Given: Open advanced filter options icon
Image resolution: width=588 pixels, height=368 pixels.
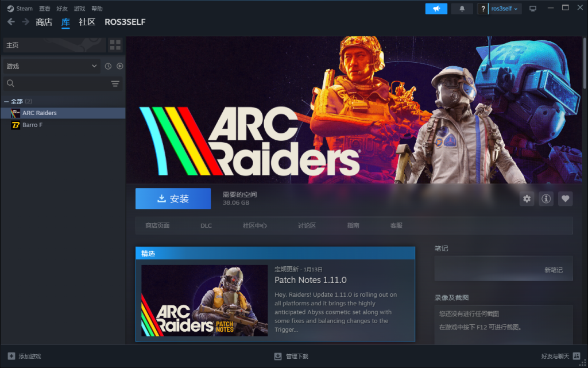Looking at the screenshot, I should (x=115, y=84).
